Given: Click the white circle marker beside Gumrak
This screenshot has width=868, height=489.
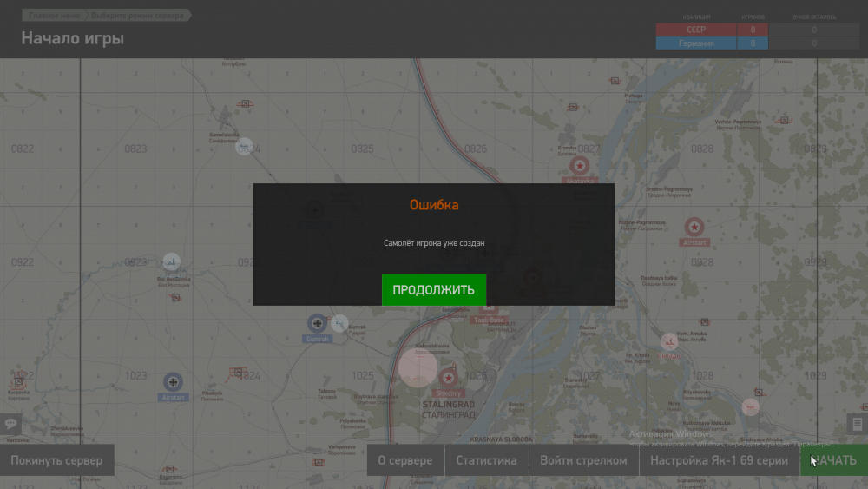Looking at the screenshot, I should 339,323.
